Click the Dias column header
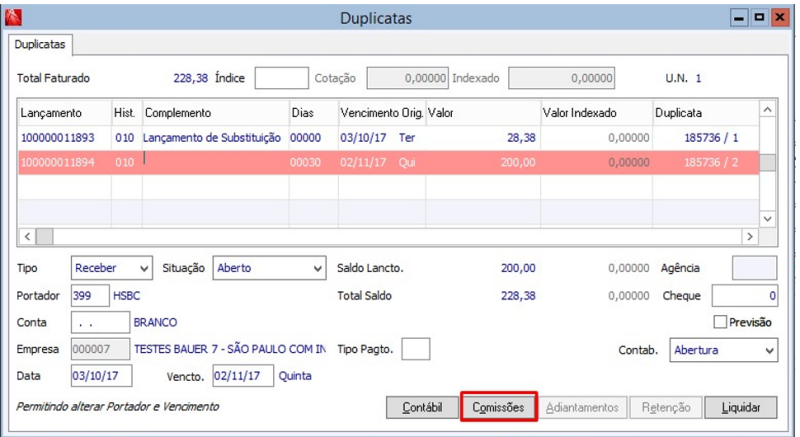 pos(313,113)
